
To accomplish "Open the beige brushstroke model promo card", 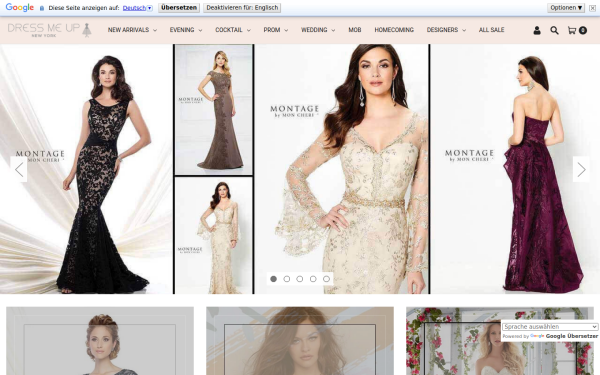I will [x=300, y=341].
